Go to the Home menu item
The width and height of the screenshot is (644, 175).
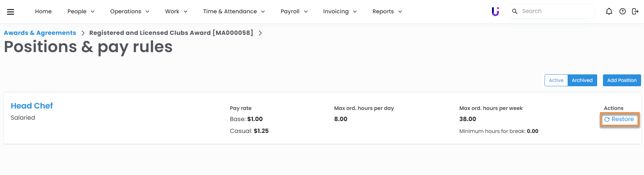coord(43,11)
